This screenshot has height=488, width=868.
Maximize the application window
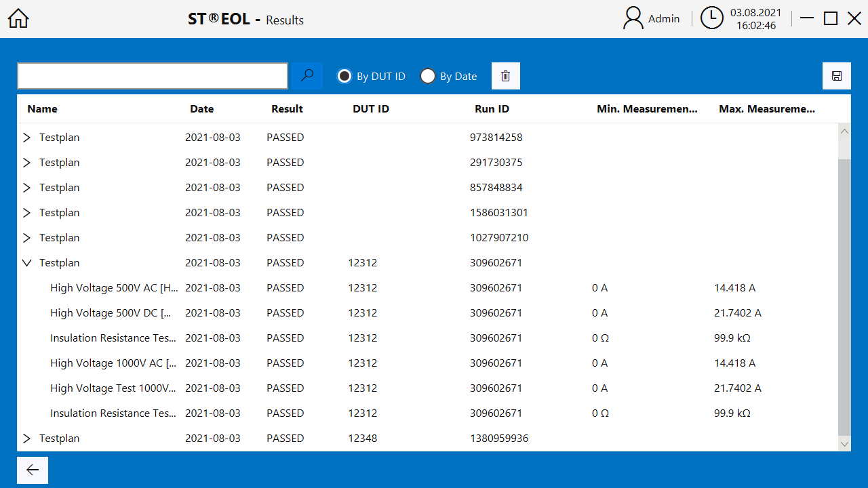point(830,19)
